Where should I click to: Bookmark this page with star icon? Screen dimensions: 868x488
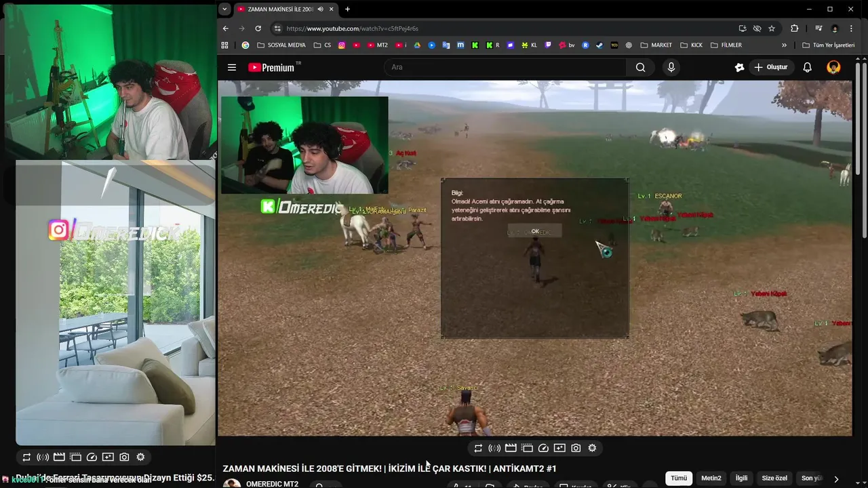click(772, 28)
